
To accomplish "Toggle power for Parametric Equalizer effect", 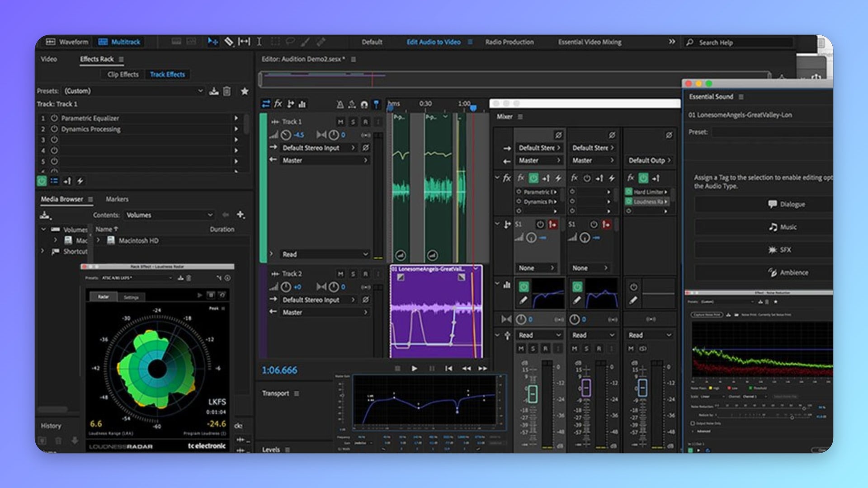I will (x=54, y=118).
